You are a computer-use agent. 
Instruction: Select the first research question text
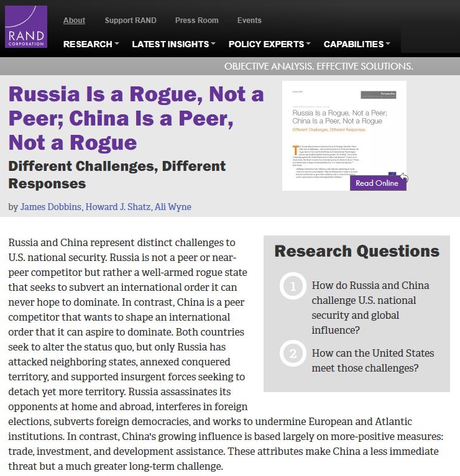pyautogui.click(x=370, y=308)
